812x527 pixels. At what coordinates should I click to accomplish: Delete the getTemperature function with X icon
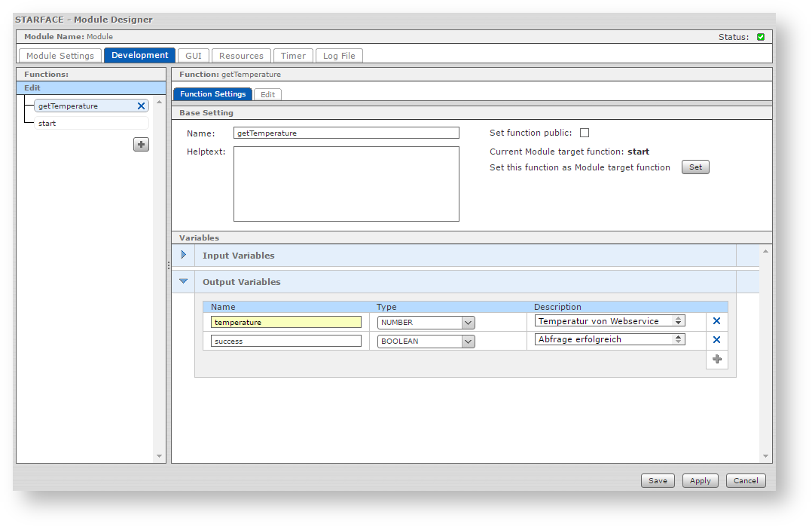141,106
